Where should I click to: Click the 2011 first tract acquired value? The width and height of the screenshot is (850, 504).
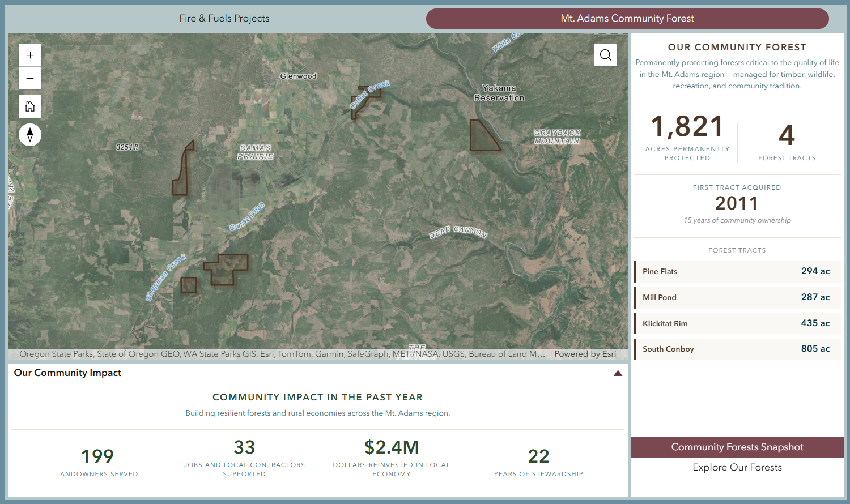tap(737, 203)
